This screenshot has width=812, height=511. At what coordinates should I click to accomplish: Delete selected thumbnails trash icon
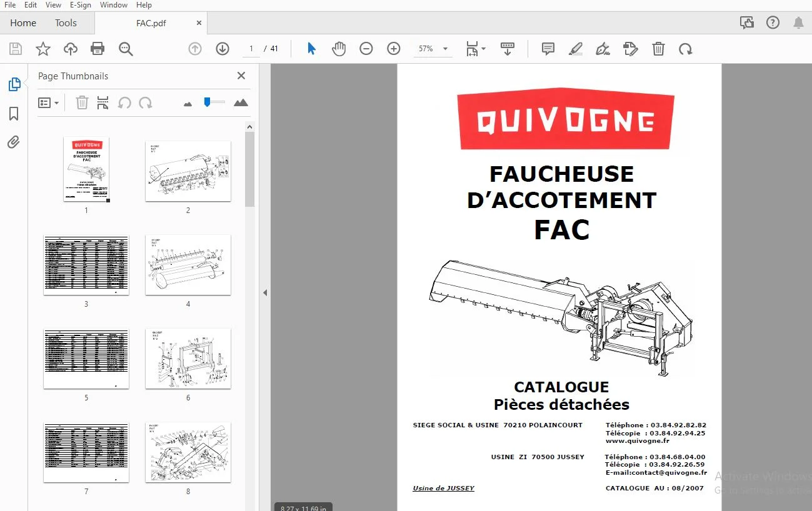pyautogui.click(x=82, y=103)
